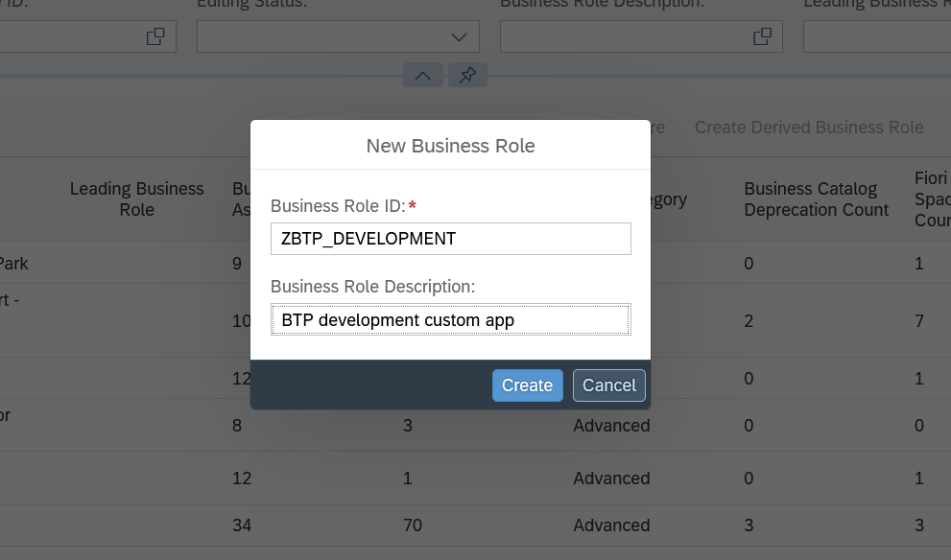Open Business Catalog Deprecation Count column header
951x560 pixels.
click(816, 199)
